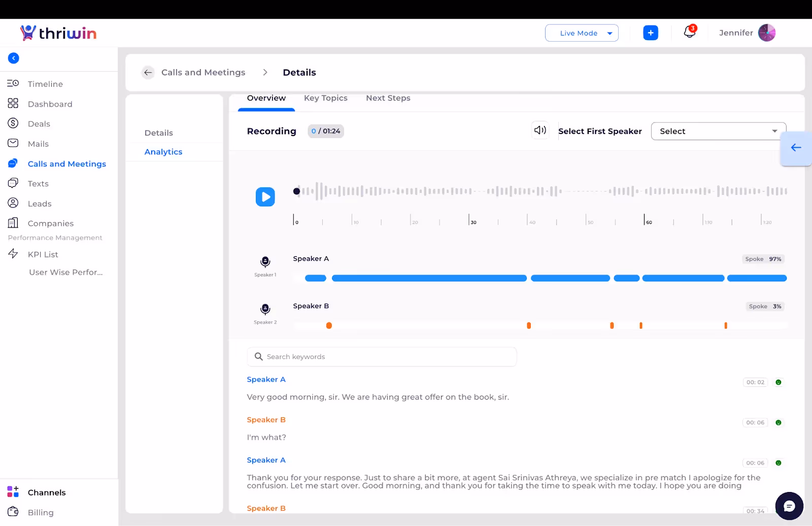Play the call recording
Screen dimensions: 812x526
[x=265, y=197]
